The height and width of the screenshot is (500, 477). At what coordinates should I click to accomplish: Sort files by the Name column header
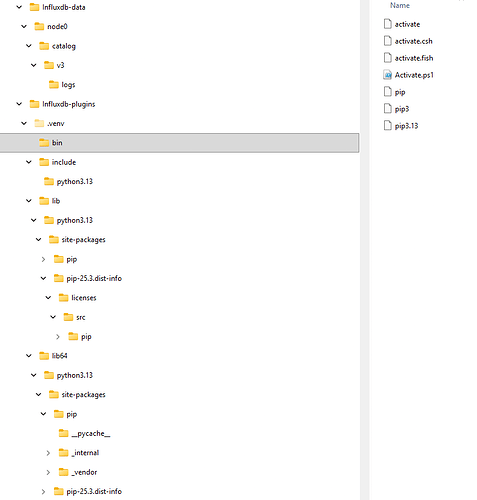[x=400, y=5]
